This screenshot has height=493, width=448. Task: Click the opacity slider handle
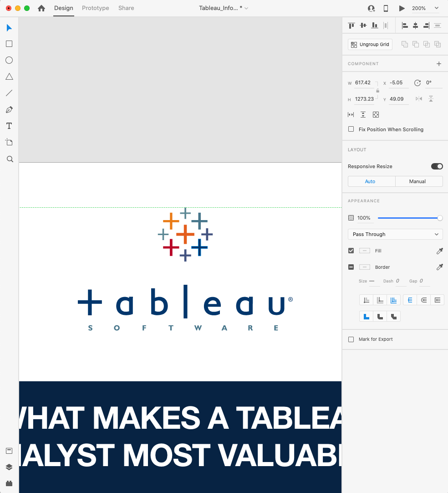[440, 218]
